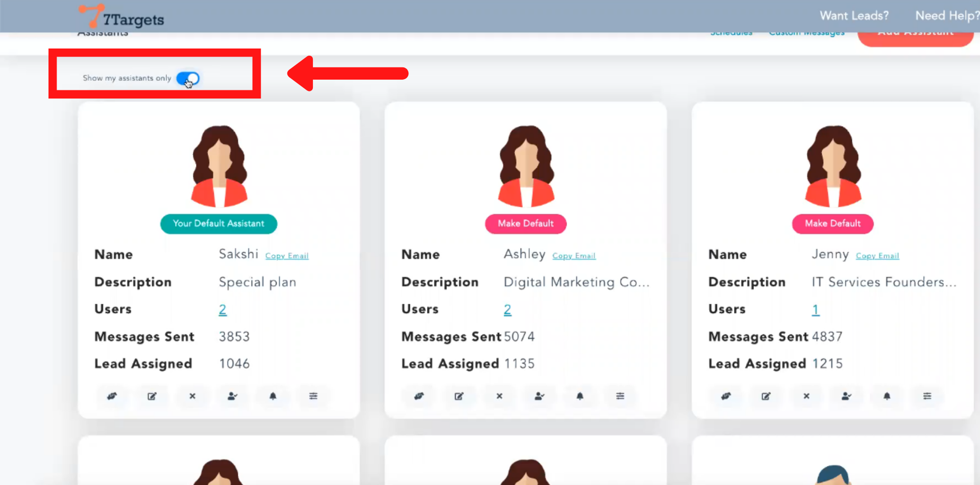Open the 'Want Leads?' menu item

point(854,16)
